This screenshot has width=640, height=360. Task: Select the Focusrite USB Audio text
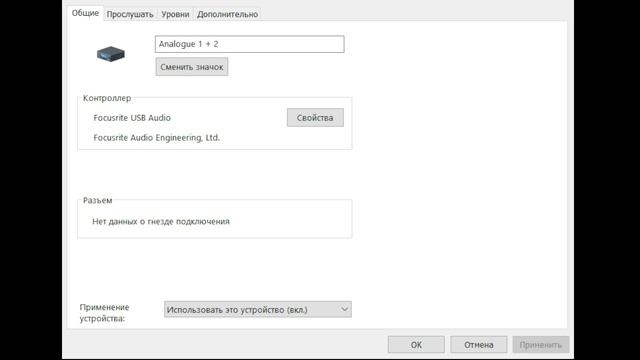pyautogui.click(x=132, y=118)
